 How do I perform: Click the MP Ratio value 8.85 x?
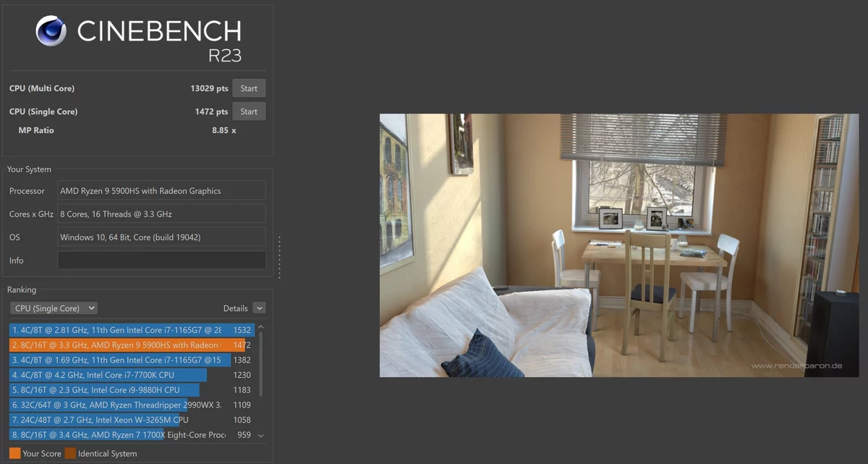224,130
